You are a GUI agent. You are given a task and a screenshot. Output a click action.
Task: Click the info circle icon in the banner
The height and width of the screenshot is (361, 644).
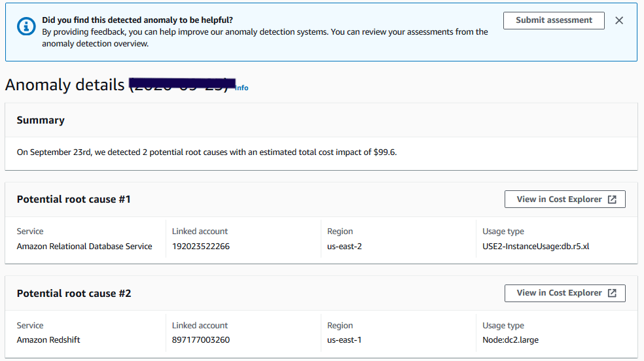(x=26, y=27)
